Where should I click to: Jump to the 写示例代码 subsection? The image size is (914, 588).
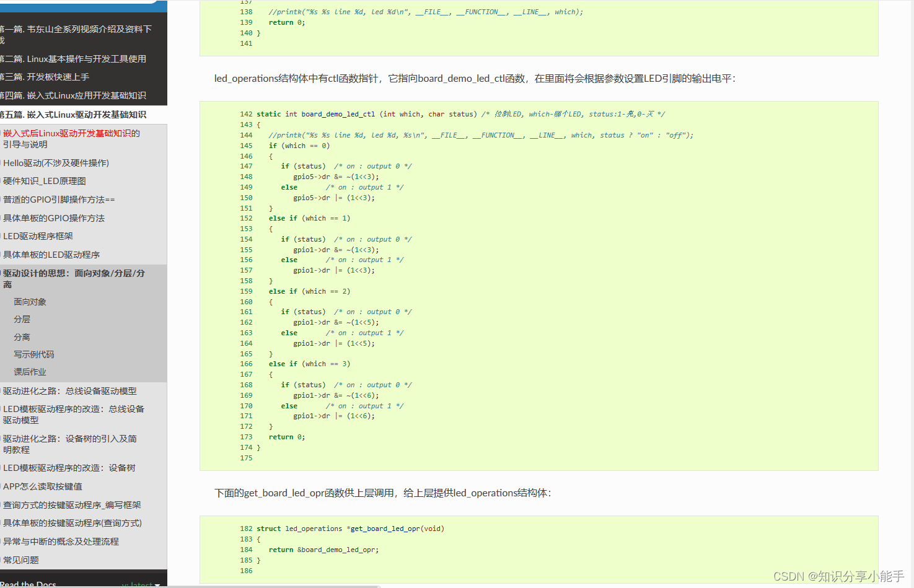(34, 354)
